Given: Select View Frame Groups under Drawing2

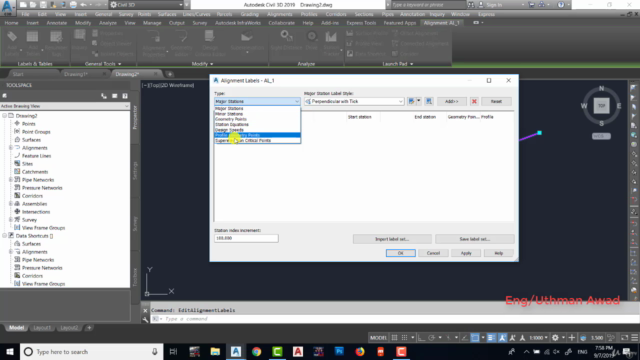Looking at the screenshot, I should 43,228.
